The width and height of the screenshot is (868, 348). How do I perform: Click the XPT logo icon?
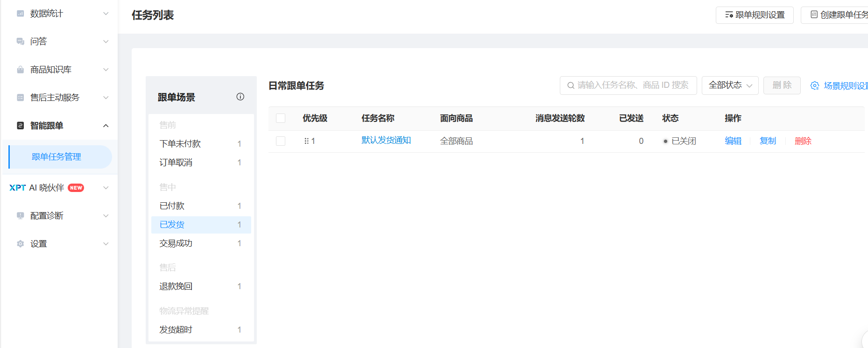17,188
